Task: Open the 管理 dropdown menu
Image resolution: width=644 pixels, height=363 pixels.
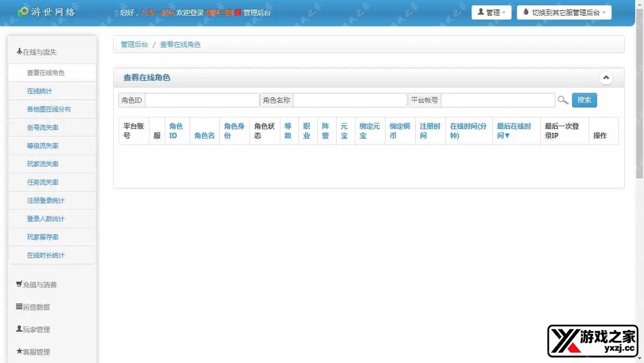Action: point(491,12)
